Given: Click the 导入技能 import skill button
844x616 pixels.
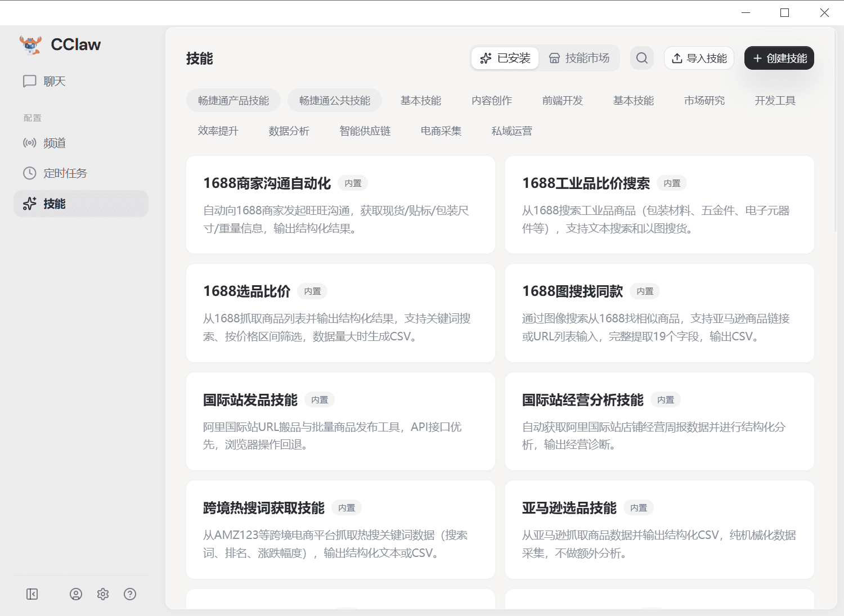Looking at the screenshot, I should tap(699, 58).
